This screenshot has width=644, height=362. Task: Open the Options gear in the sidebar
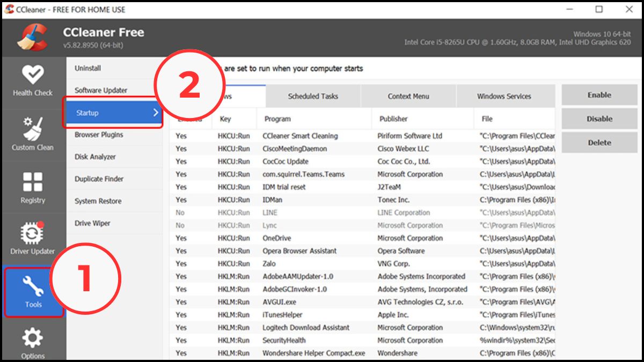click(33, 343)
